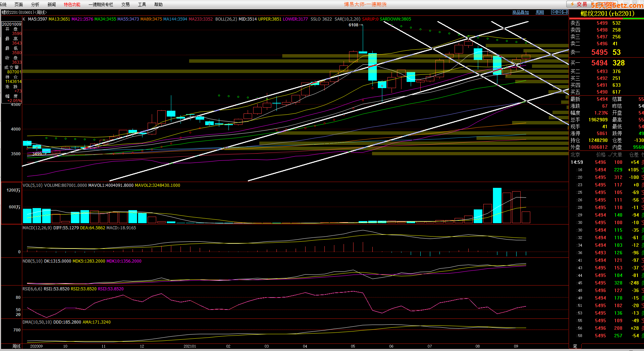
Task: Open the 分析 menu
Action: (x=35, y=4)
